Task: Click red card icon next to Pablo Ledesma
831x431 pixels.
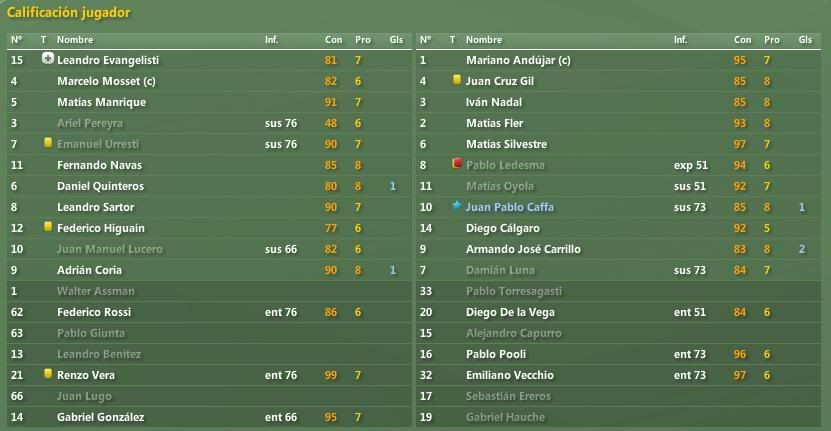Action: (457, 163)
